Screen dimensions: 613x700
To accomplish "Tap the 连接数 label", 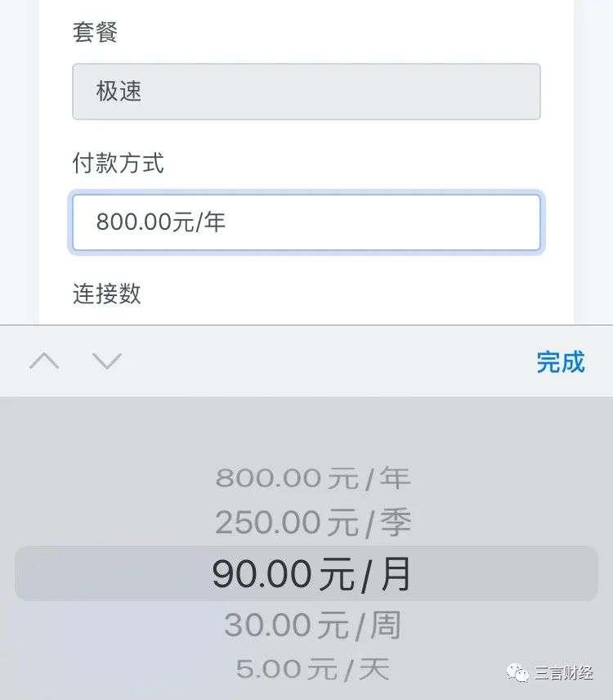I will click(x=106, y=294).
